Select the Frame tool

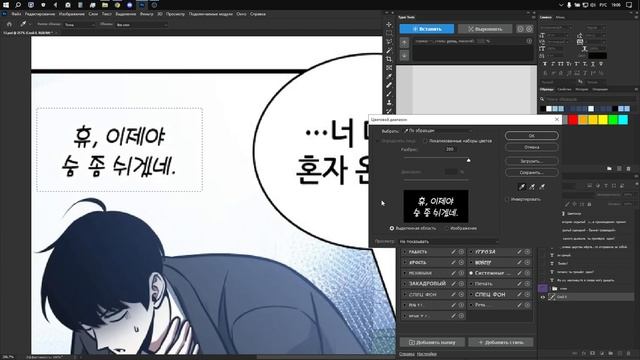click(389, 68)
